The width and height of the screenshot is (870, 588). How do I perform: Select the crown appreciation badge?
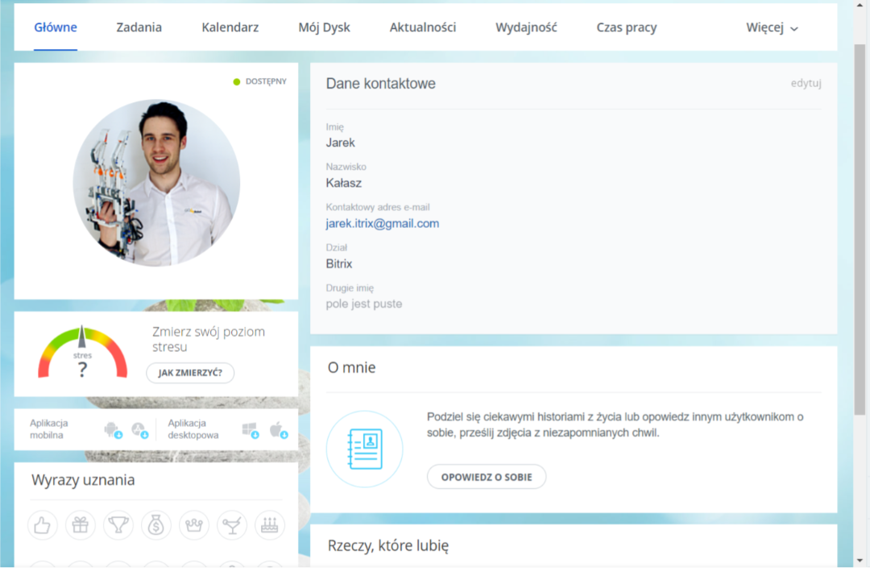194,525
